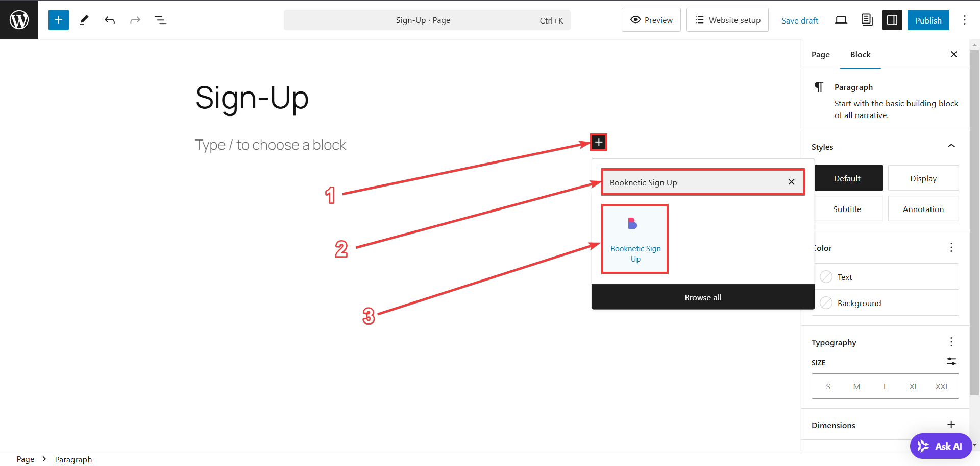Redo the last undone change
Image resolution: width=980 pixels, height=466 pixels.
[135, 20]
